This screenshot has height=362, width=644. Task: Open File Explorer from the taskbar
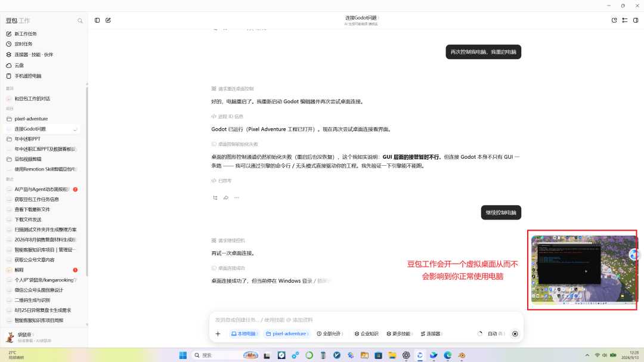pos(392,355)
